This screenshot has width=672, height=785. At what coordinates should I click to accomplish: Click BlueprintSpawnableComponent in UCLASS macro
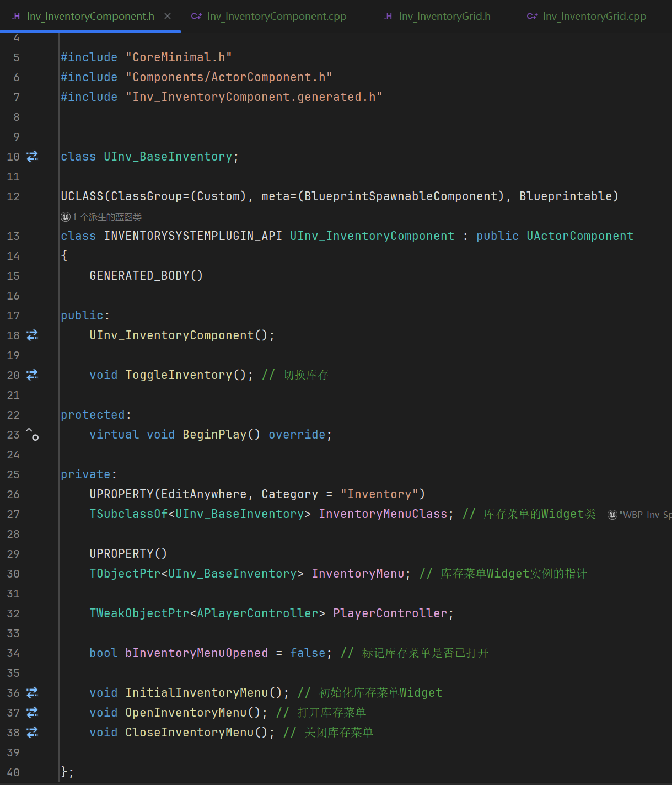pyautogui.click(x=401, y=196)
